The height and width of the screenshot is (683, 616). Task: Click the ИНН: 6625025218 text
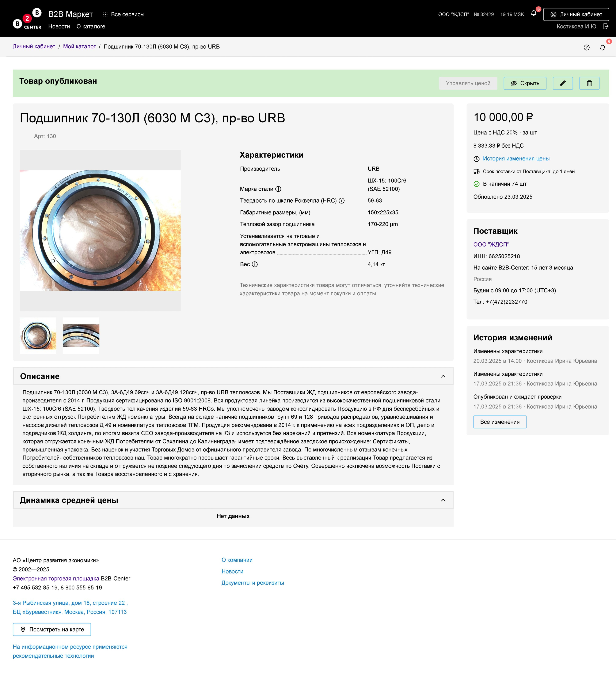497,256
